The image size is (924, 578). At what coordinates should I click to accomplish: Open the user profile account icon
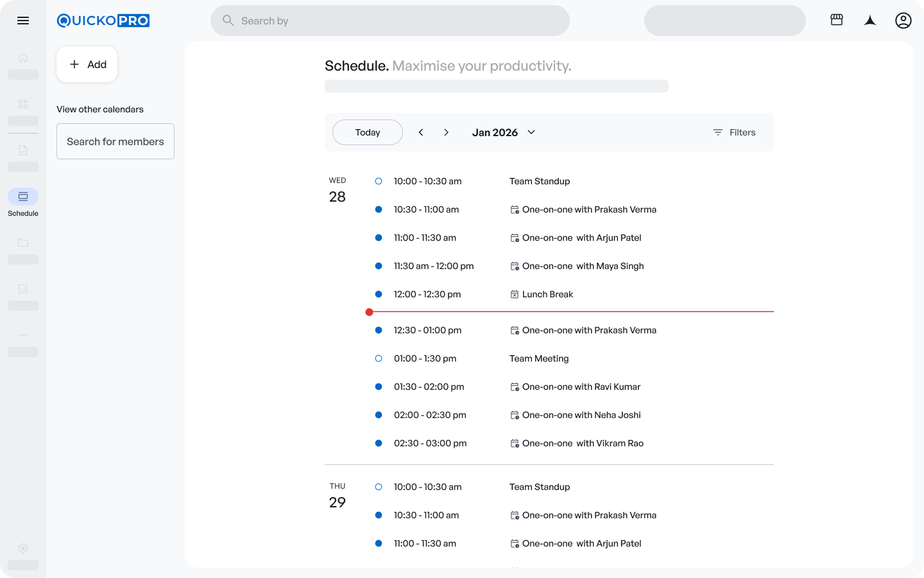click(903, 21)
